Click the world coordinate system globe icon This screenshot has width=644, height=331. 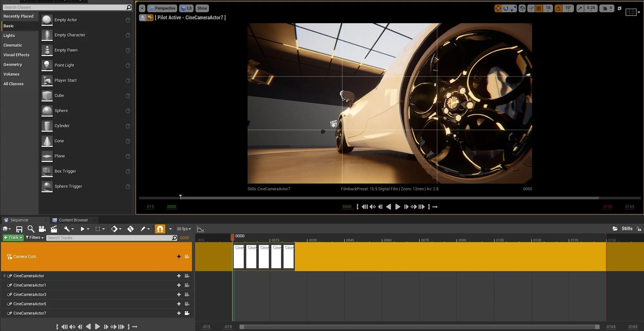pos(522,8)
